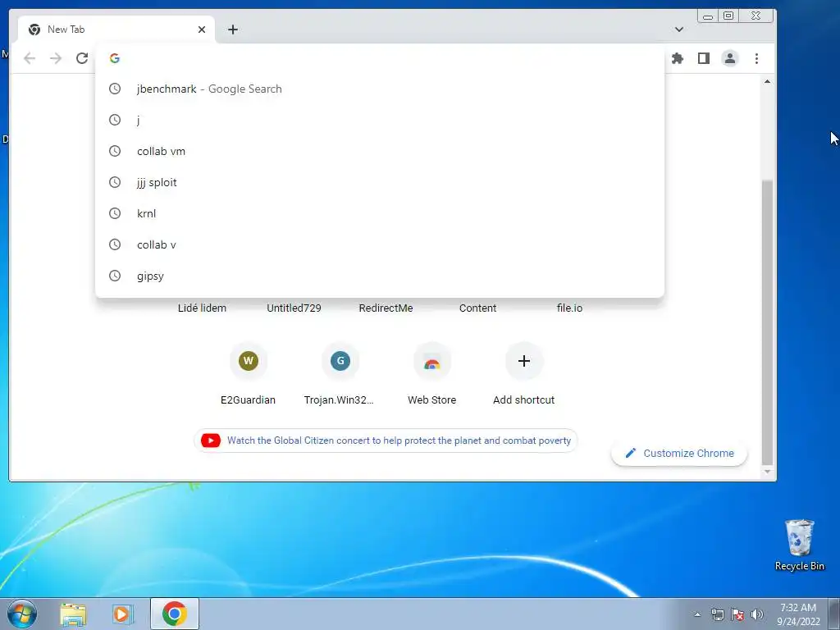Select the 'gipsy' suggestion
Image resolution: width=840 pixels, height=630 pixels.
point(380,276)
